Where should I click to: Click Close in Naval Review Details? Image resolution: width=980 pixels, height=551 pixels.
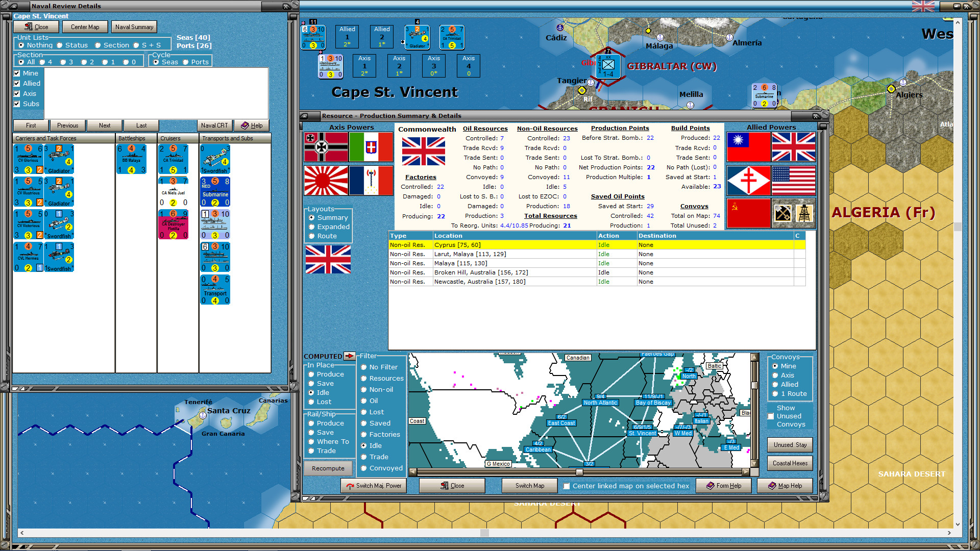[x=36, y=27]
